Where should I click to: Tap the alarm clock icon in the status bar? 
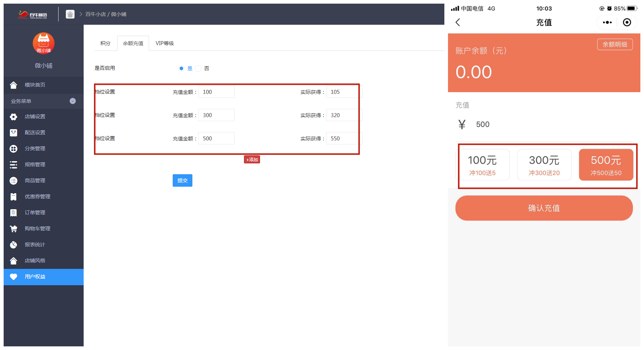[x=609, y=8]
